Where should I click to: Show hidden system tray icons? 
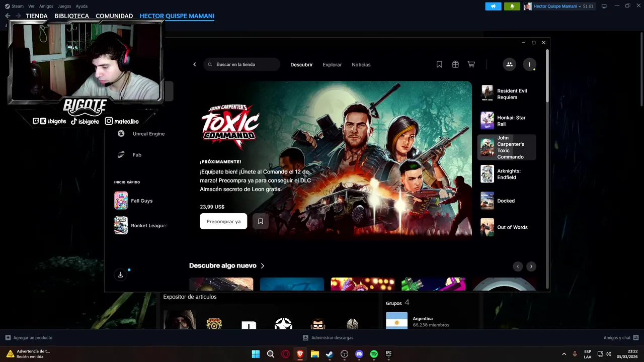point(563,354)
